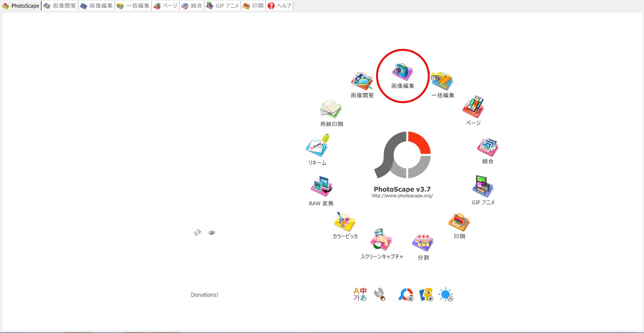644x333 pixels.
Task: Open the 画像編集 editor icon in the circle
Action: pos(403,73)
